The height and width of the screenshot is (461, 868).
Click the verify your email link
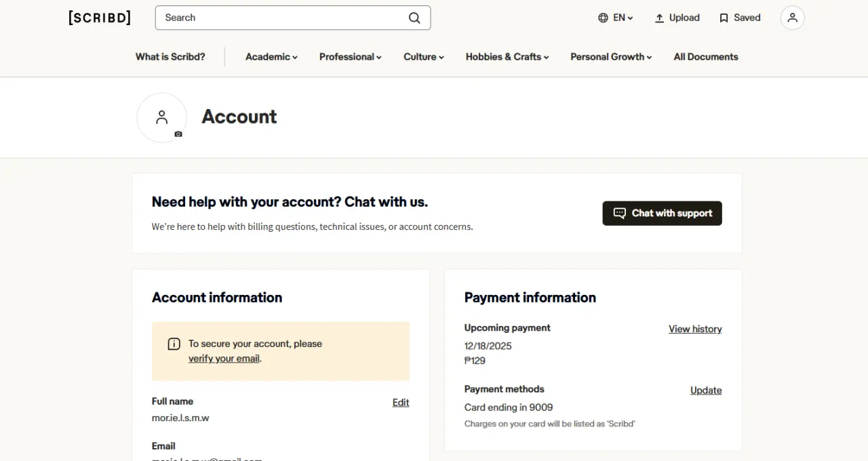click(224, 359)
